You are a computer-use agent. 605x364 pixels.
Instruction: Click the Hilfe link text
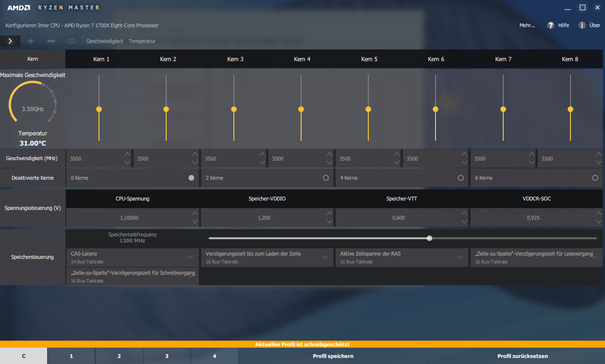pyautogui.click(x=563, y=25)
